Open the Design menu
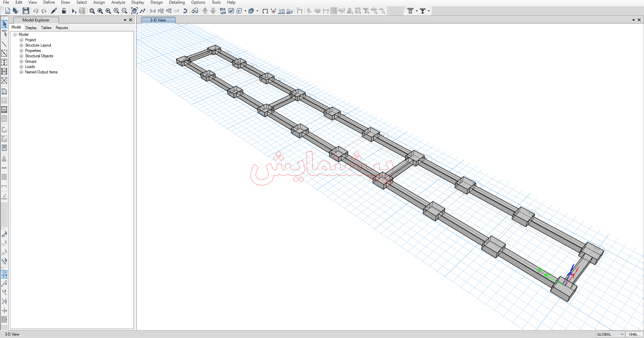 coord(156,2)
